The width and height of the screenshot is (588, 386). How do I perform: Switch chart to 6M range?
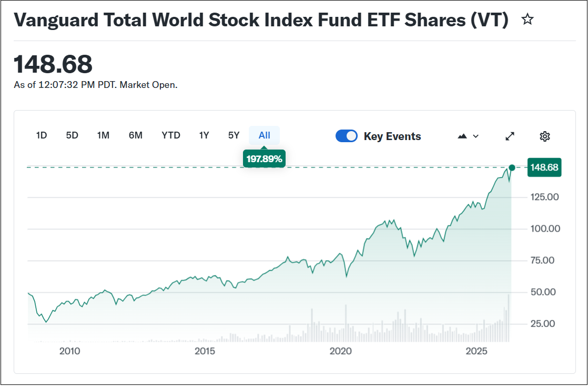pos(136,135)
